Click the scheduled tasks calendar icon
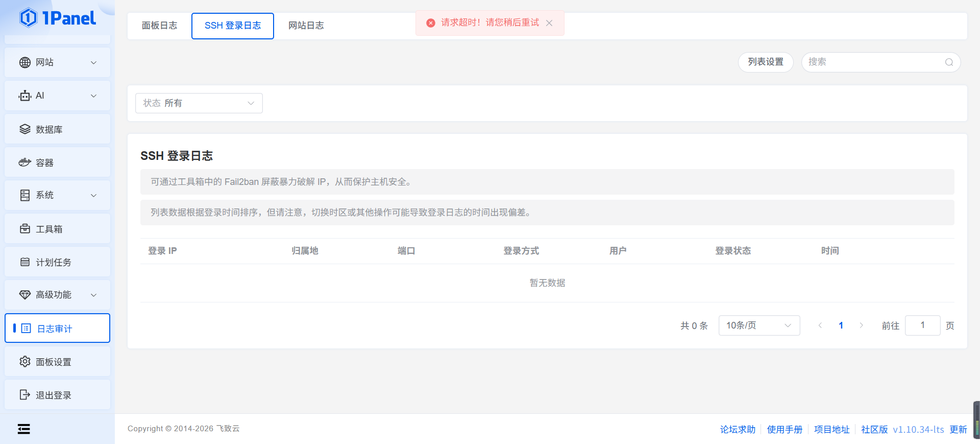This screenshot has height=444, width=980. (x=25, y=262)
